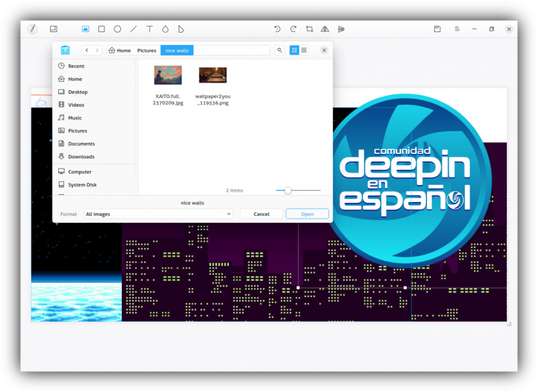Select the Blur droplet tool
Screen dimensions: 538x392
pyautogui.click(x=165, y=29)
